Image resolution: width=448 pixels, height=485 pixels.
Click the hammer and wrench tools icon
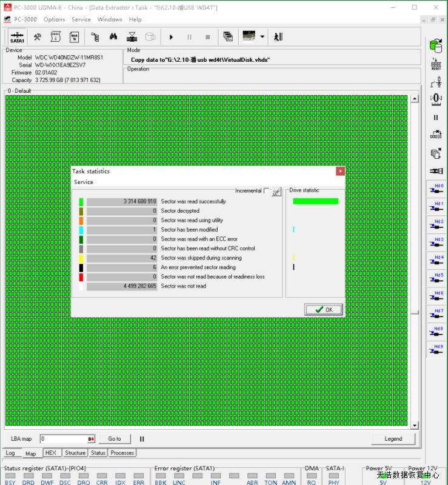point(37,36)
